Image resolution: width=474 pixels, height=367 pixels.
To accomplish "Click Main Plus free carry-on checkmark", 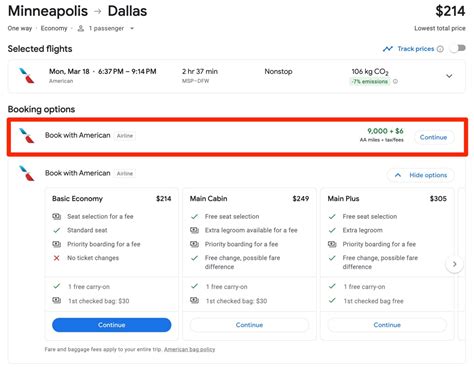I will point(332,286).
